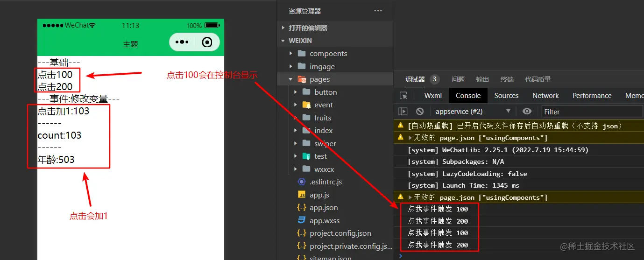Toggle console sidebar panel icon
This screenshot has height=260, width=644.
pyautogui.click(x=403, y=112)
